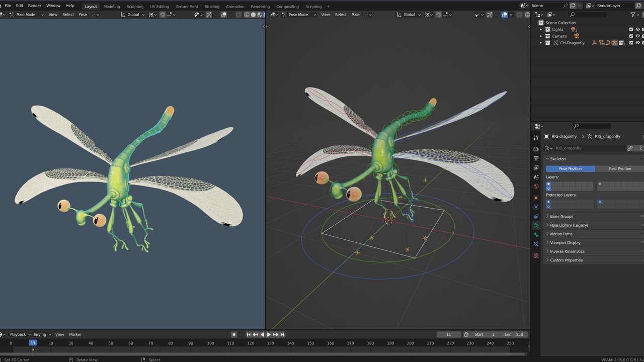Uncheck the CH-Dragonfly collection checkbox
The image size is (644, 362).
pyautogui.click(x=631, y=43)
